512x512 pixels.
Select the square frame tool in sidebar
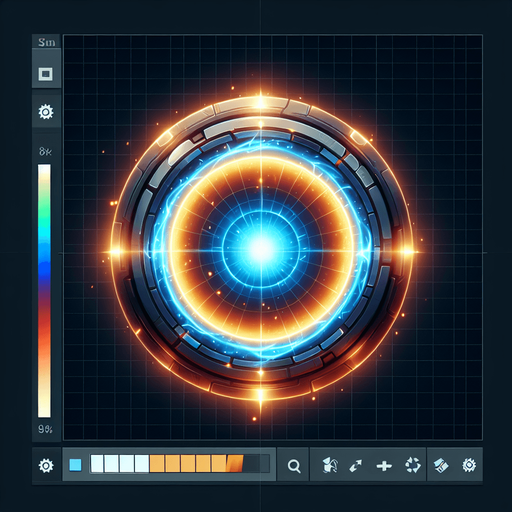click(46, 74)
